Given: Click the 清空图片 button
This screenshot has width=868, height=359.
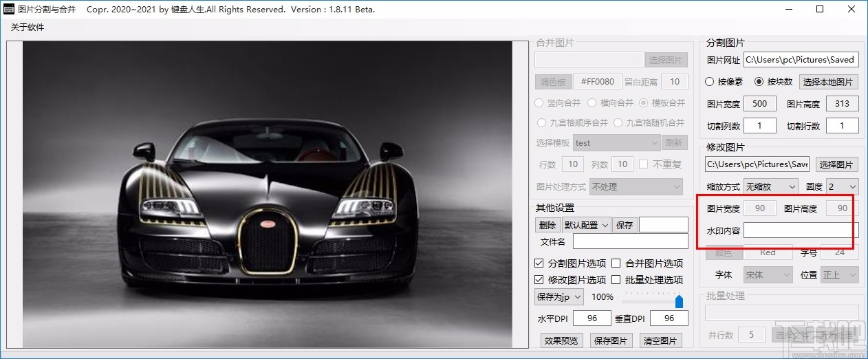Looking at the screenshot, I should tap(661, 340).
